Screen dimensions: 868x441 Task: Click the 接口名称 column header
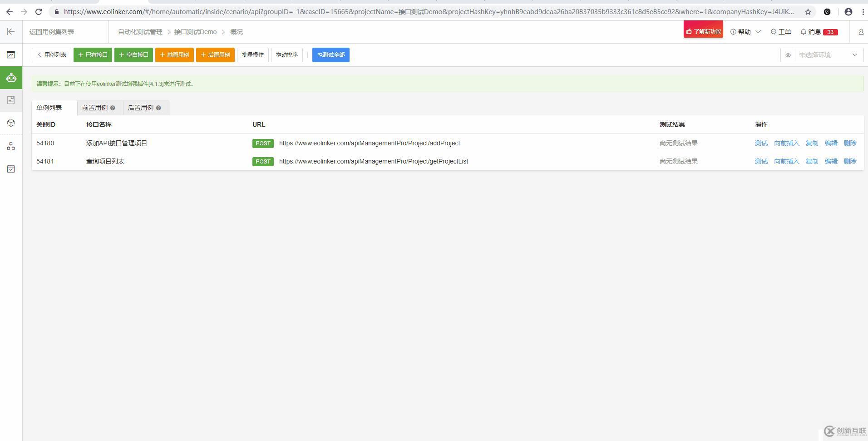99,124
